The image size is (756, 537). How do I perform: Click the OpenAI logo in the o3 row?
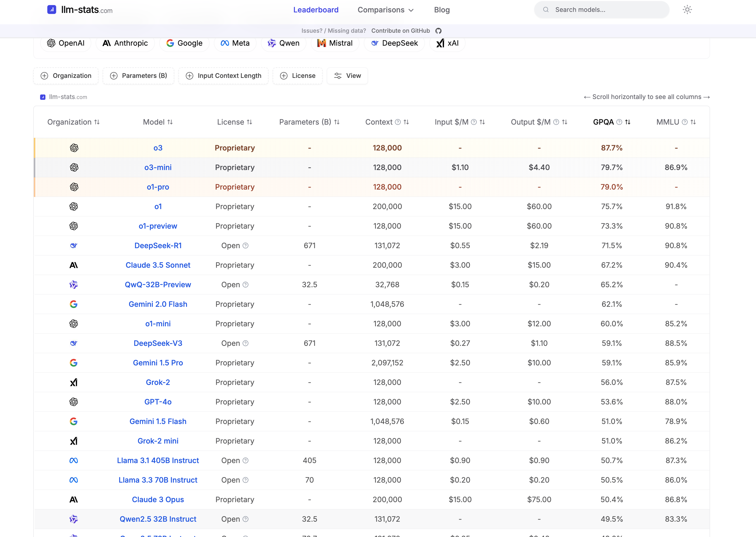pos(74,148)
